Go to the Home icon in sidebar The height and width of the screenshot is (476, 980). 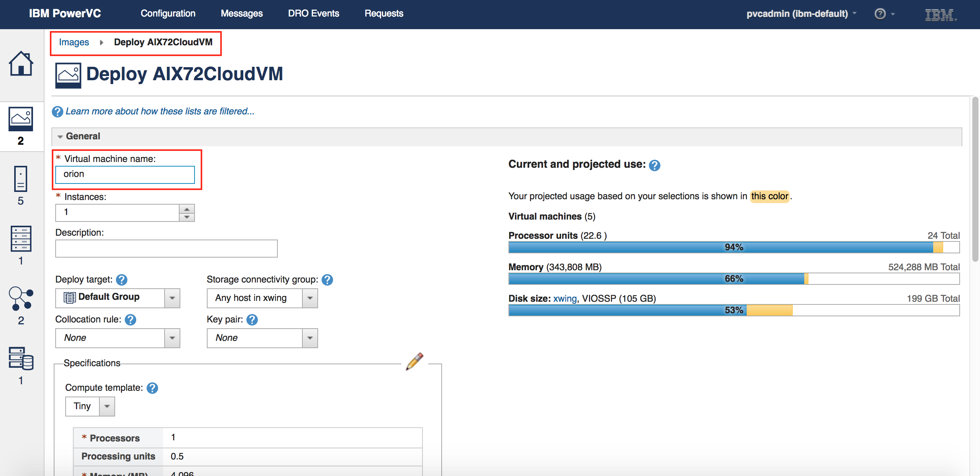pos(21,64)
